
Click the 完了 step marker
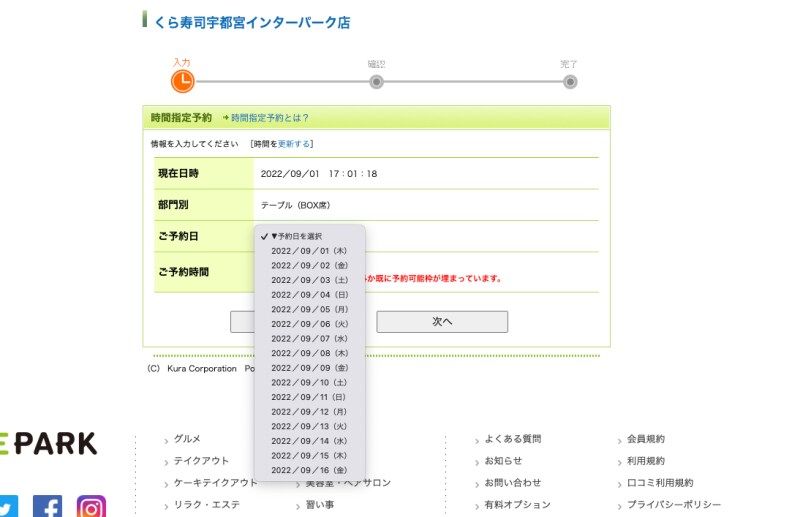(x=570, y=82)
